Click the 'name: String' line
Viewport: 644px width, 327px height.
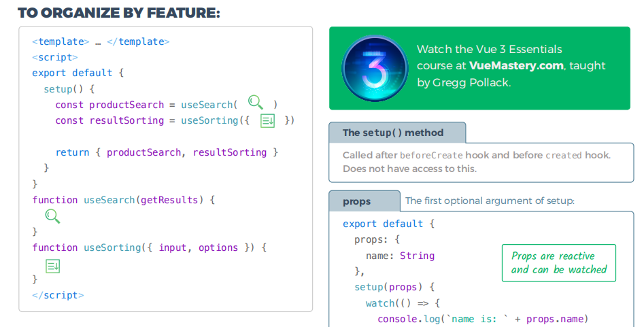(400, 256)
